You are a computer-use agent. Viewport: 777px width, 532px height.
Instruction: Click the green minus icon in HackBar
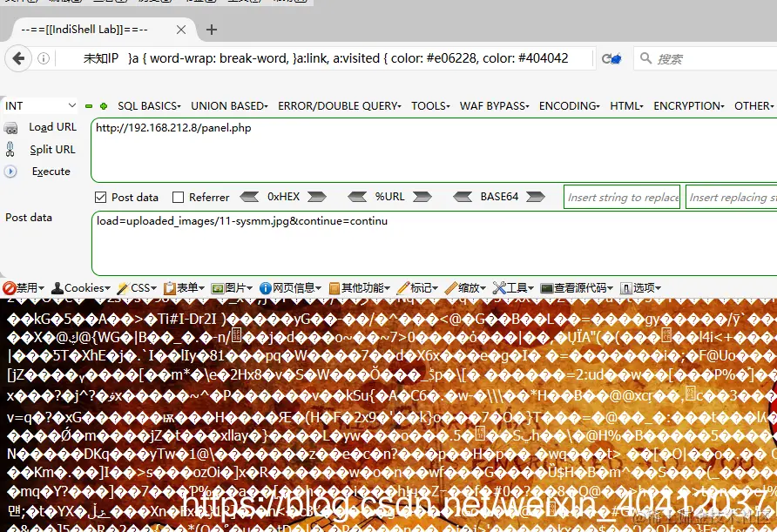[x=89, y=104]
